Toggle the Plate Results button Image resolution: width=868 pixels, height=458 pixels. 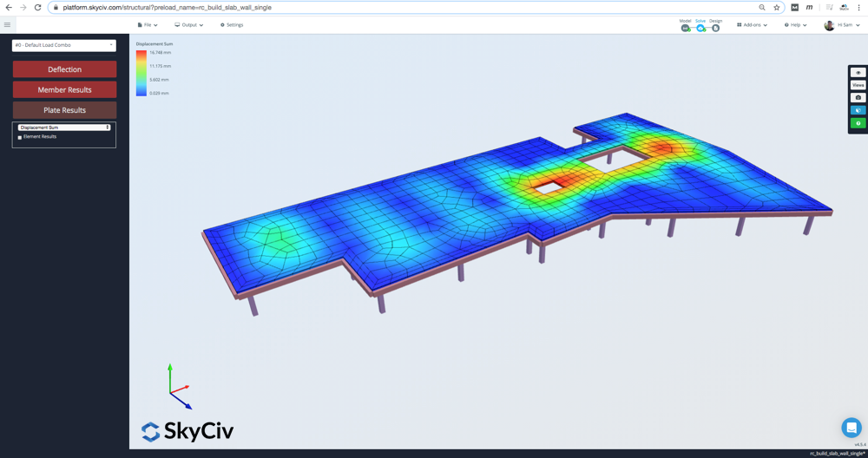click(x=64, y=110)
